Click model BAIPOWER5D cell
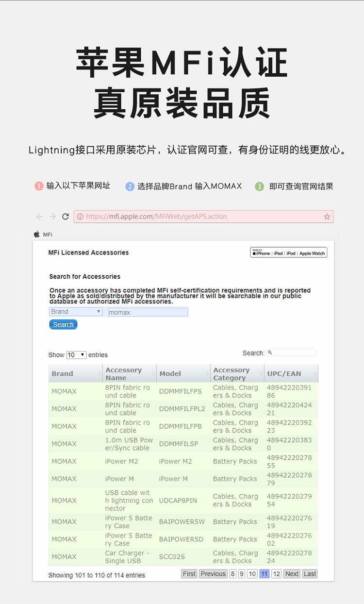 (x=181, y=539)
